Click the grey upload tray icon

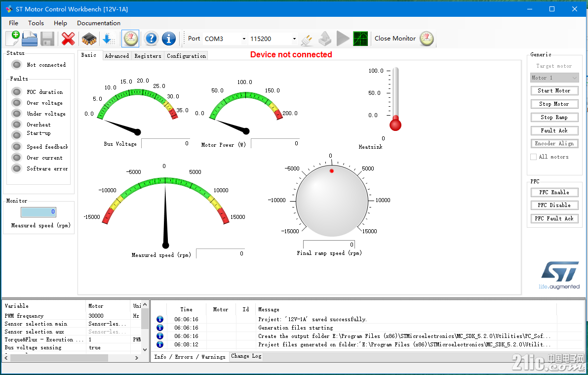click(x=325, y=39)
